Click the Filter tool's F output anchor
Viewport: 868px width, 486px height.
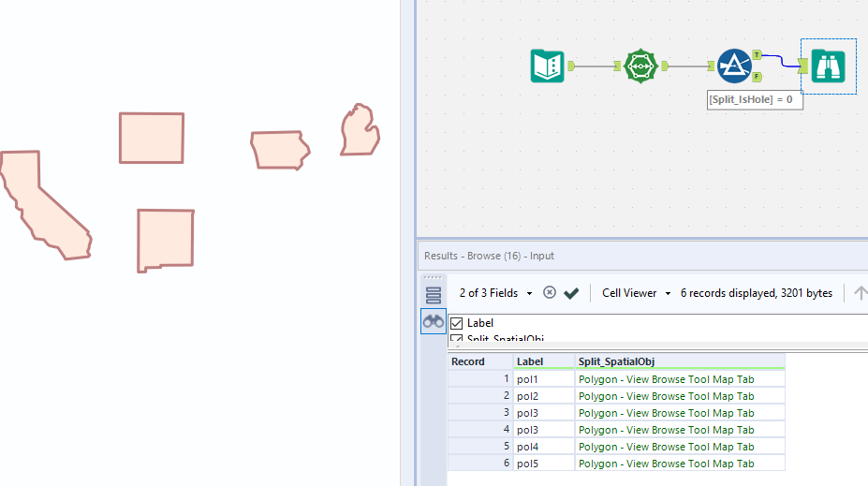coord(757,77)
